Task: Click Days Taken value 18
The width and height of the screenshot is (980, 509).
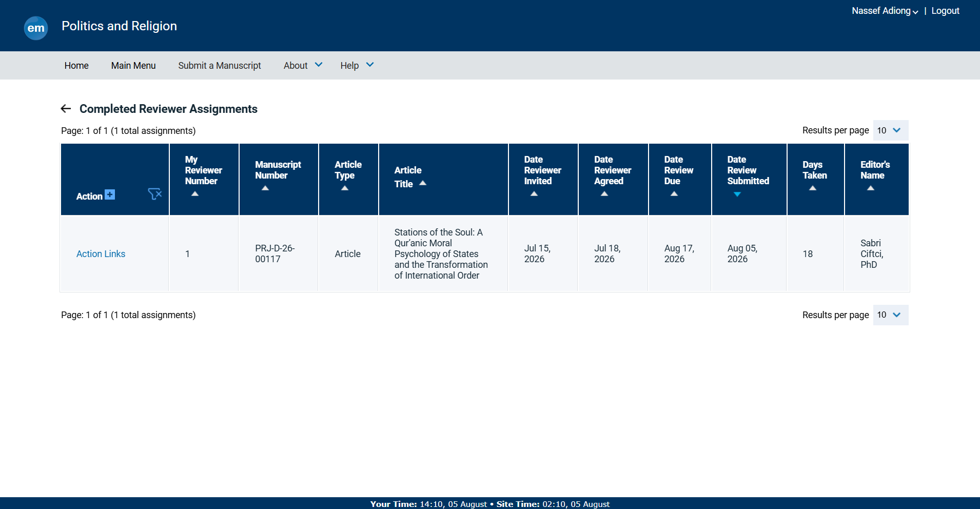Action: click(808, 254)
